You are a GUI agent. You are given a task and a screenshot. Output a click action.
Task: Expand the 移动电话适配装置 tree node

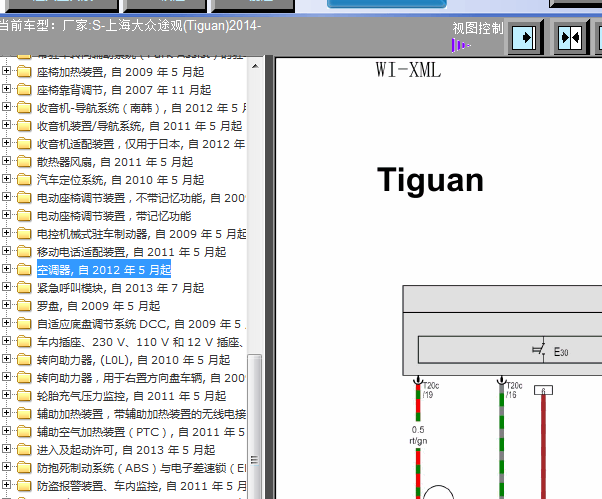pos(6,251)
